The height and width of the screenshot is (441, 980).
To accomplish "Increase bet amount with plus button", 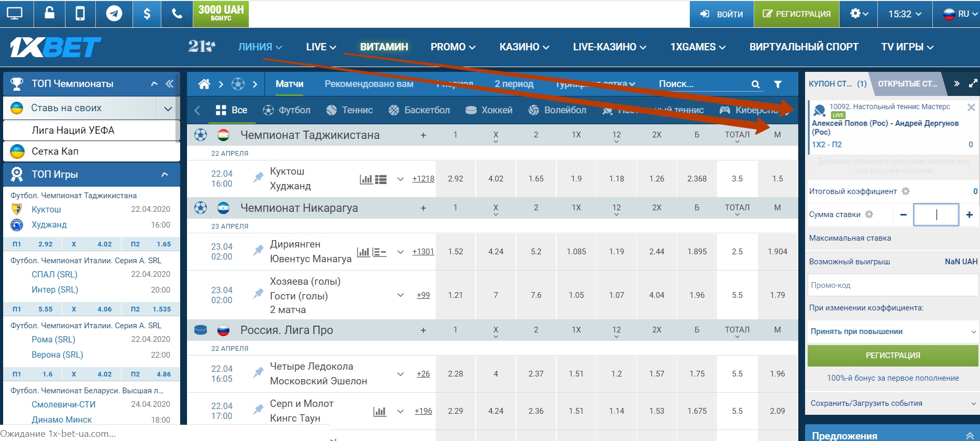I will [x=970, y=214].
